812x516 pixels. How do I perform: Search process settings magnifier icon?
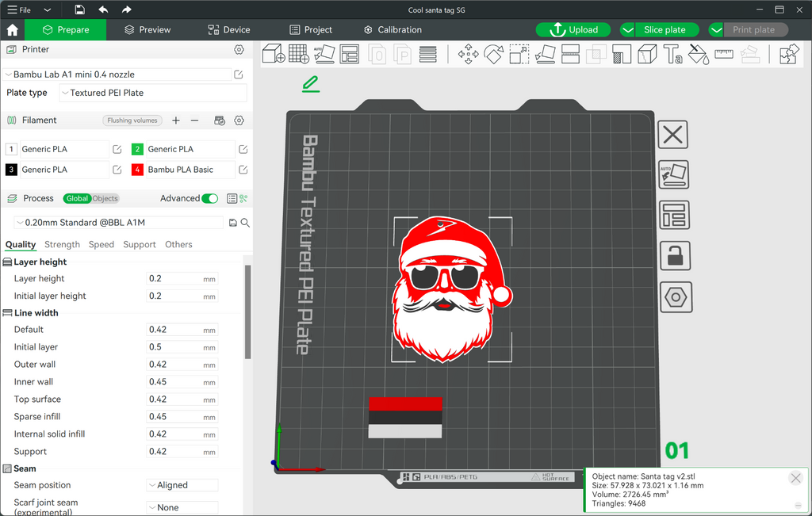click(x=246, y=223)
